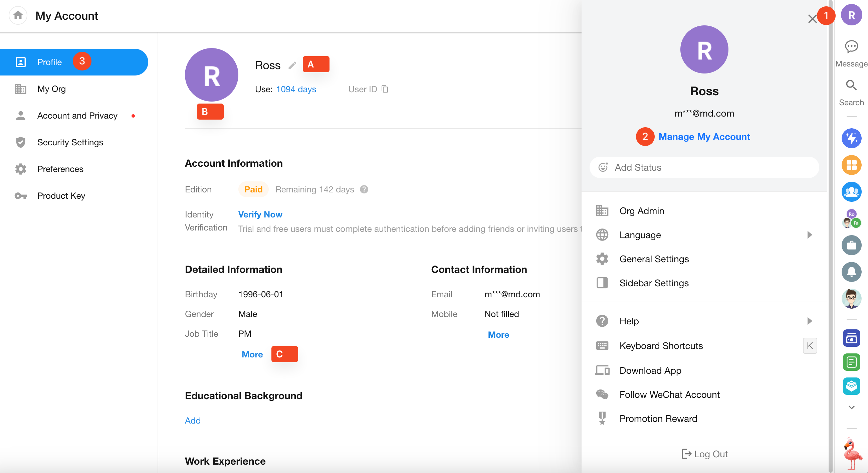Click the Manage My Account link
868x473 pixels.
704,137
